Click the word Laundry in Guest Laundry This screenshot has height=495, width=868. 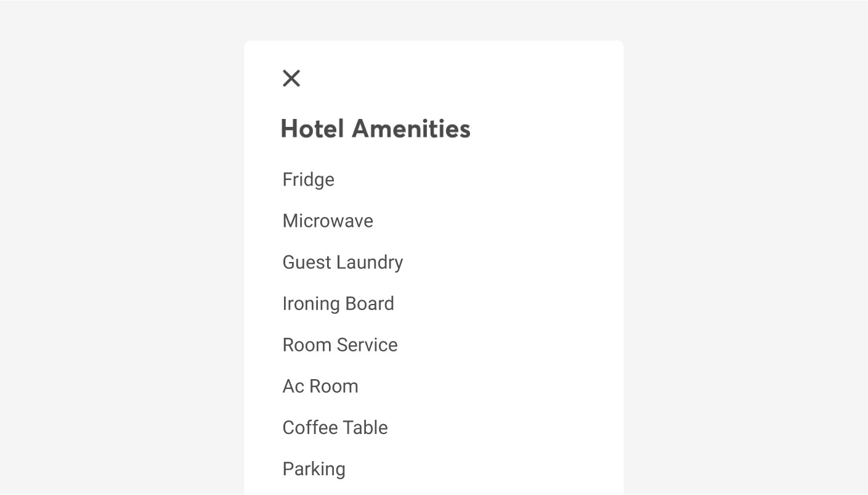tap(370, 262)
